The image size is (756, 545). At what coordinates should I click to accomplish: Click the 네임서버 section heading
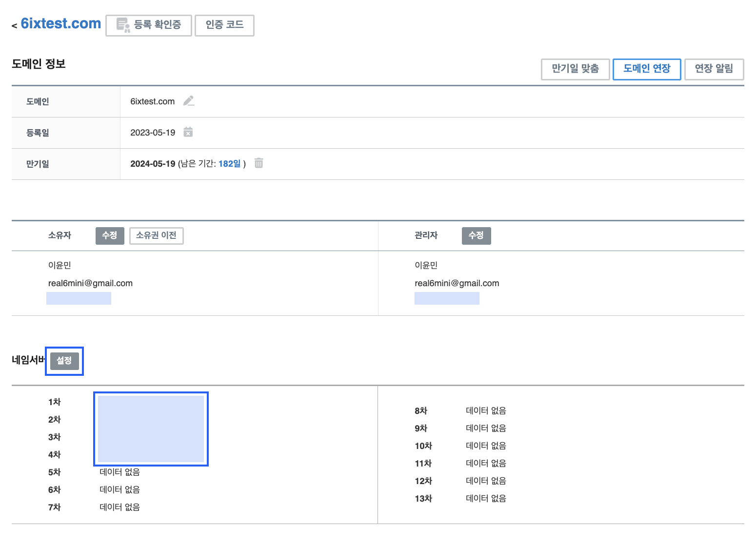[x=29, y=360]
